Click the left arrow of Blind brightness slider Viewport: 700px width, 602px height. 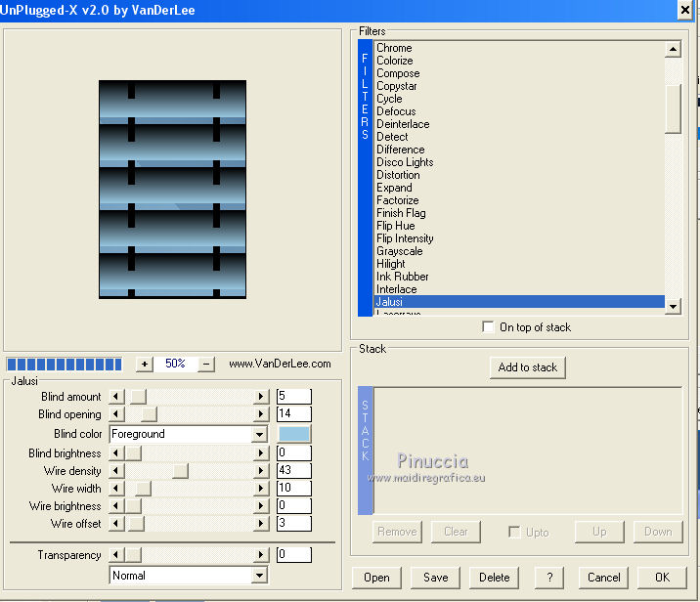pos(116,452)
